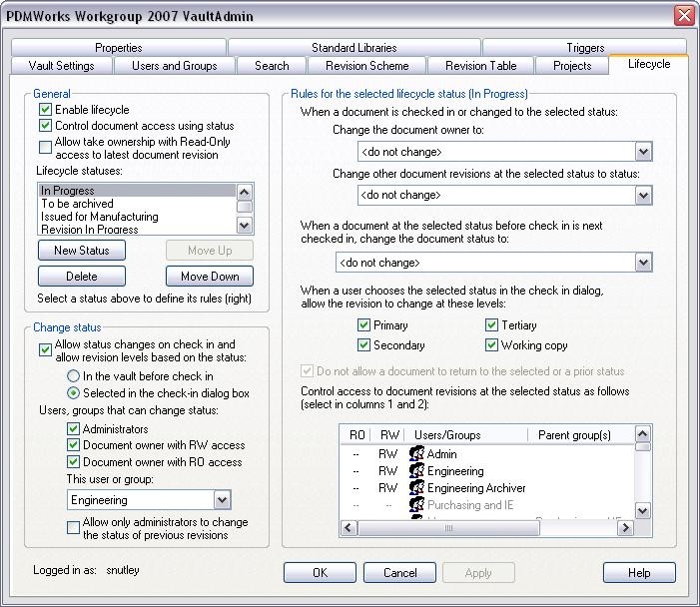
Task: Click RO cell for Engineering row
Action: click(x=355, y=471)
